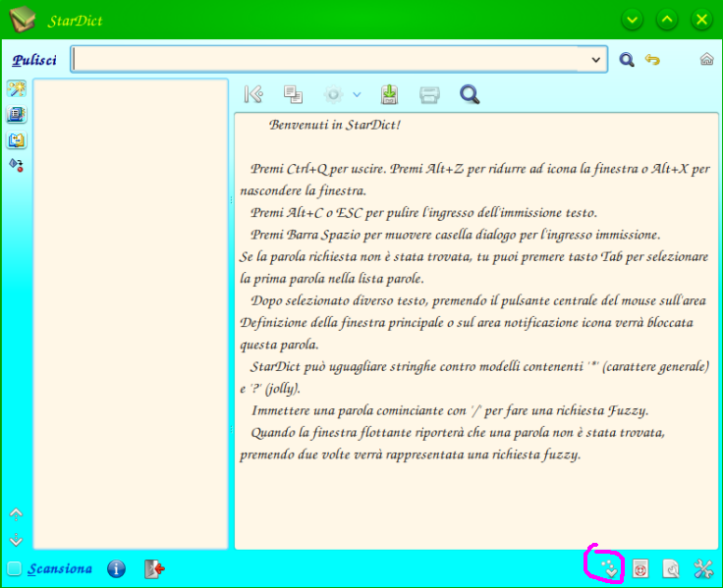723x588 pixels.
Task: Click the save-to-file toolbar icon
Action: [389, 94]
